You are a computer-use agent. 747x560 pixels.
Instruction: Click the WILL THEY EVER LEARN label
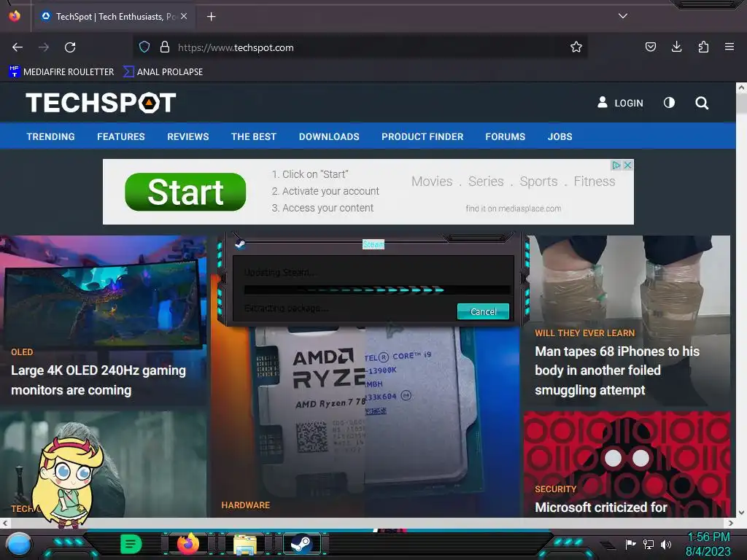(x=584, y=332)
